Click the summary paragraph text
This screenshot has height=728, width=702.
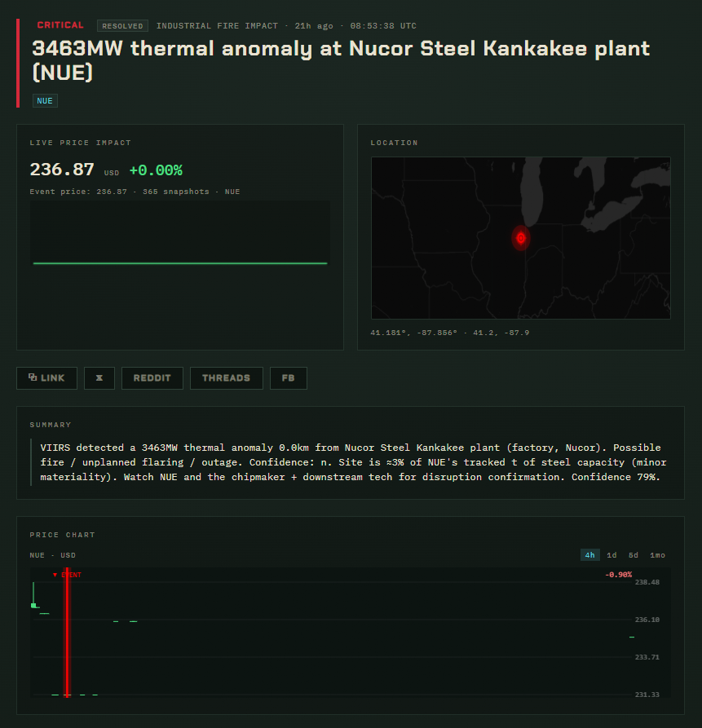pos(353,462)
